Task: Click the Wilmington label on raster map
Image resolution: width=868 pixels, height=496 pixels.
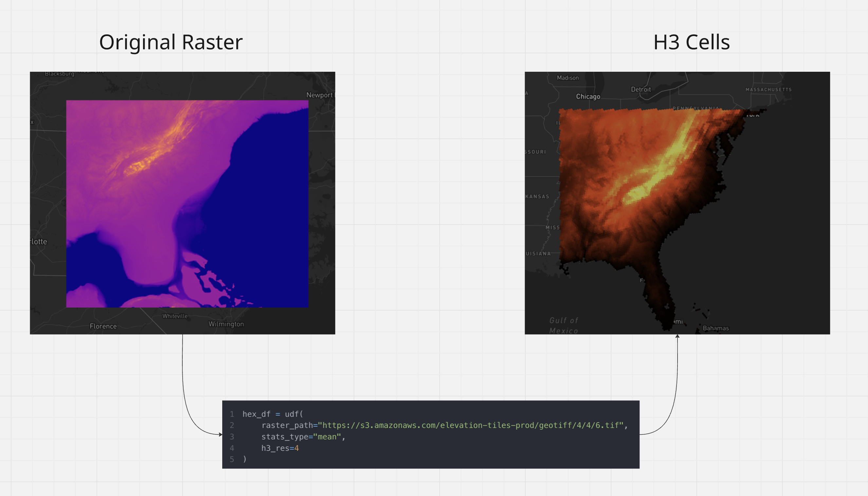Action: tap(226, 324)
